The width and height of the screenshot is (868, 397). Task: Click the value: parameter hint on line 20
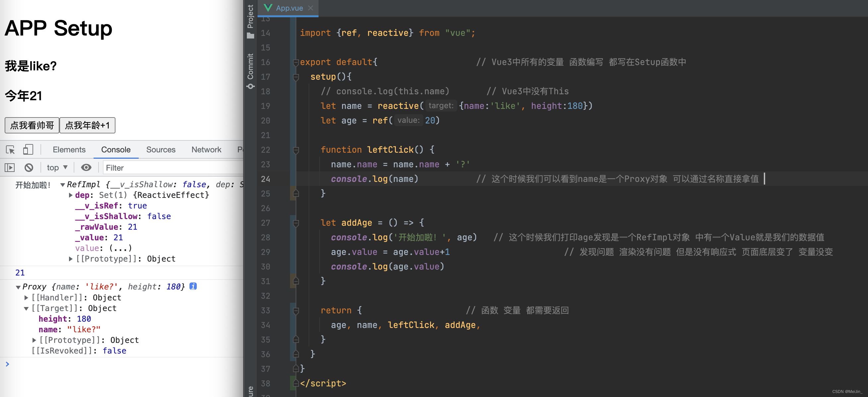tap(408, 120)
